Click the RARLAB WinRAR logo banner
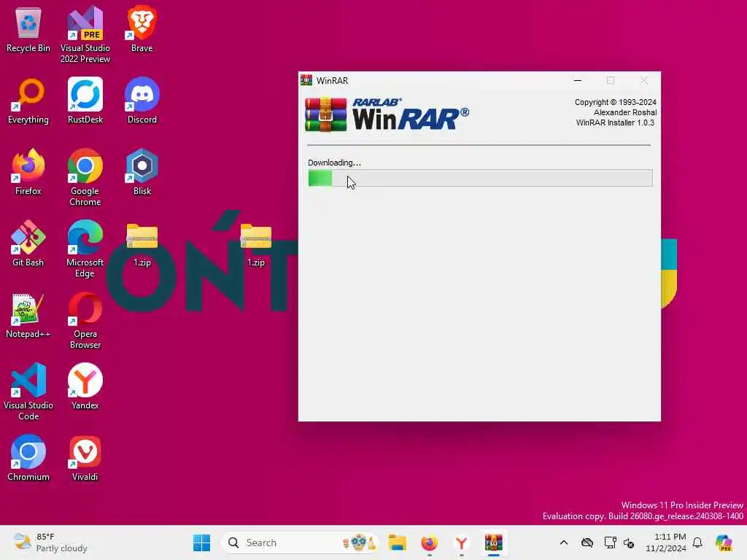Screen dimensions: 747x560 tap(387, 114)
